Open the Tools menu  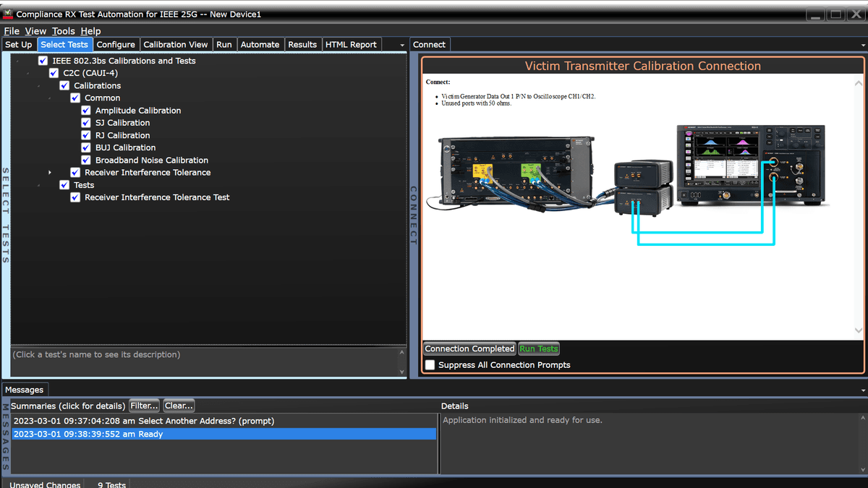[63, 31]
